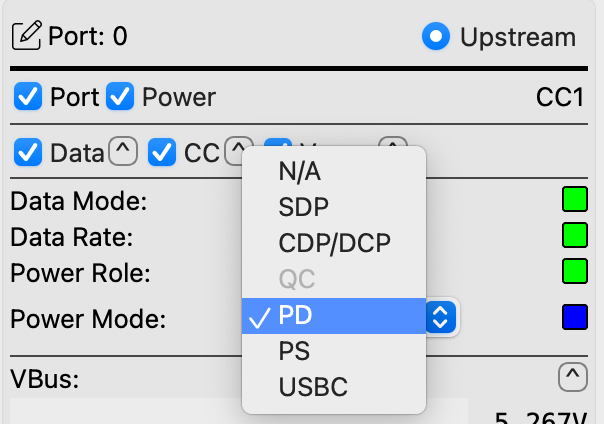
Task: Pick the CDP/DCP menu option
Action: click(334, 243)
